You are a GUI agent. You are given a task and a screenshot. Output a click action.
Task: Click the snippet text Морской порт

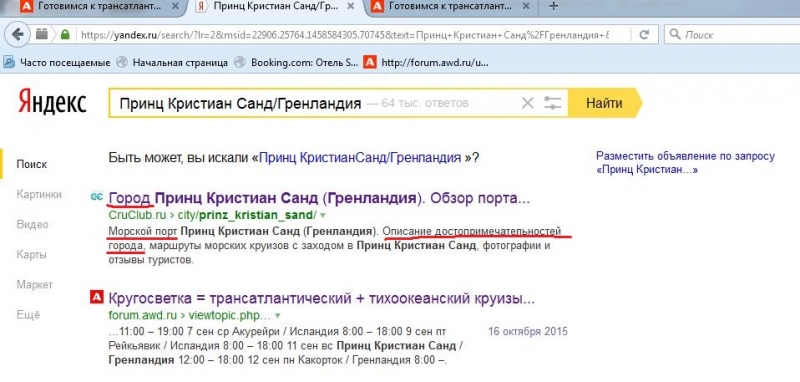point(142,231)
